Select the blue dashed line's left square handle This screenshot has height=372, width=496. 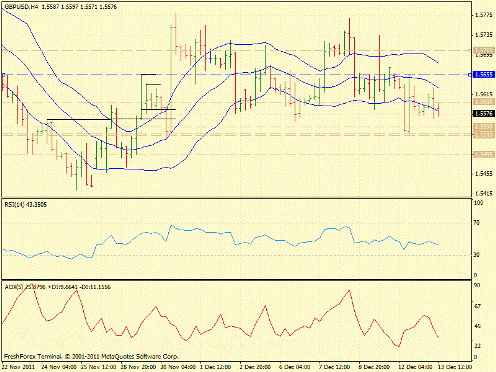tap(3, 75)
